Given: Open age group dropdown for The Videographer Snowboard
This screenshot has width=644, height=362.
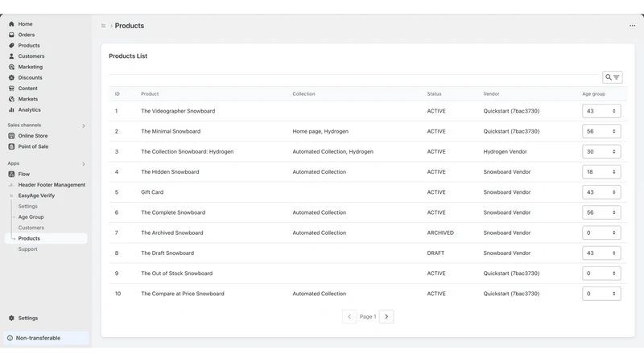Looking at the screenshot, I should [x=601, y=111].
